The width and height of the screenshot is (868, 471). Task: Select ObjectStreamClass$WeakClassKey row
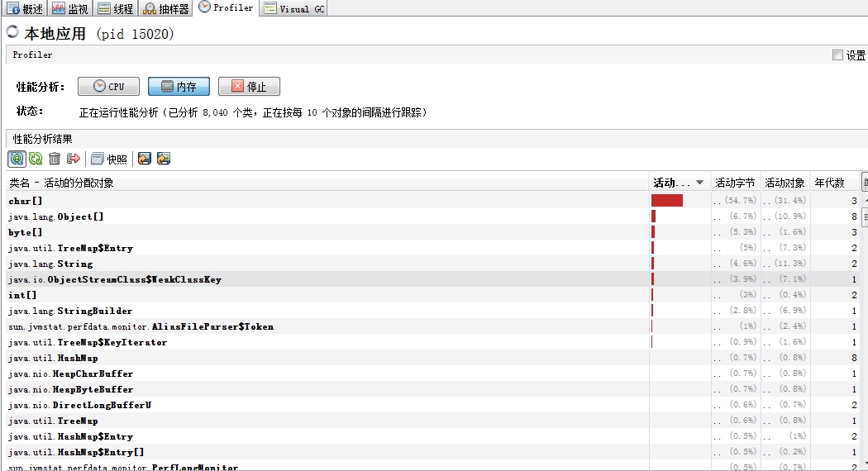tap(434, 279)
